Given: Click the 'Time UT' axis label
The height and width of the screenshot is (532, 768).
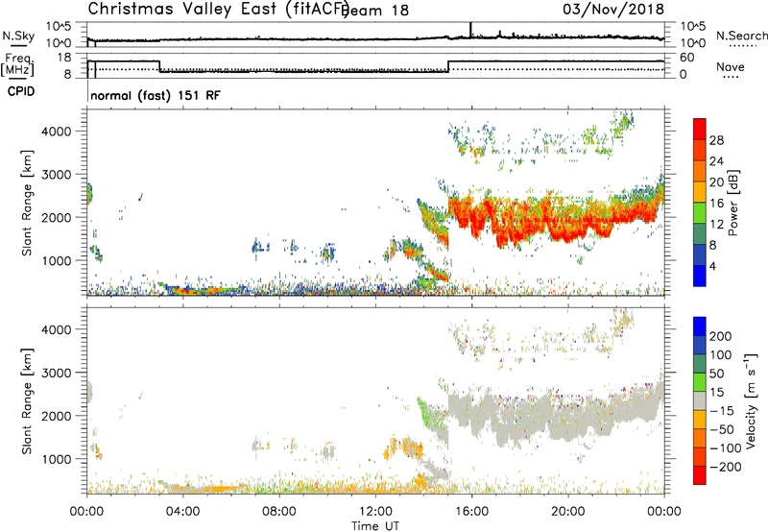Looking at the screenshot, I should [x=375, y=526].
